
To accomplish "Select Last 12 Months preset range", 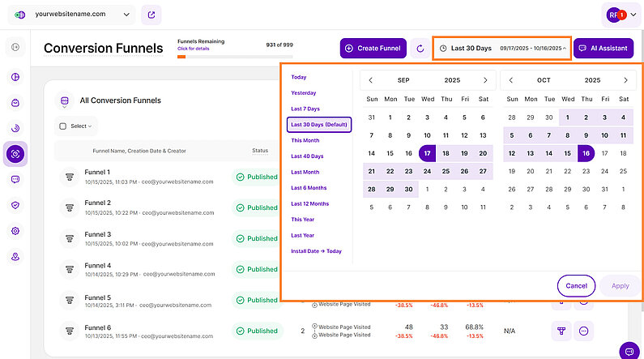I will (x=309, y=203).
